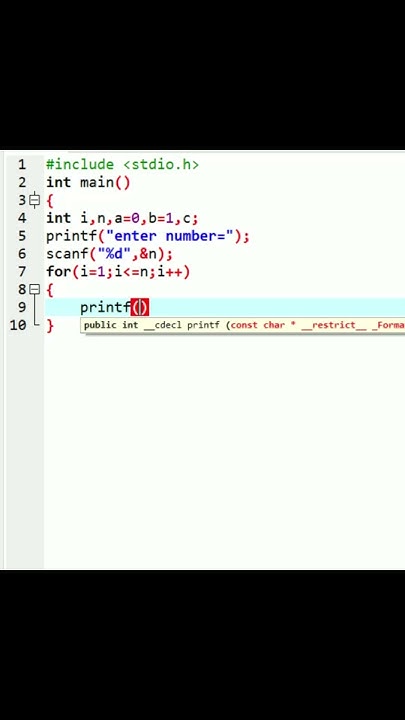The image size is (405, 720).
Task: Click the printf("enter number=") line
Action: click(147, 236)
